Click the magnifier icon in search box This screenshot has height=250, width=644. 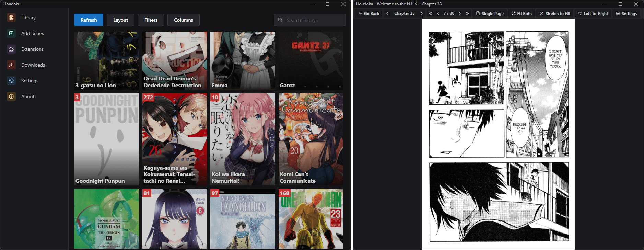pos(280,20)
